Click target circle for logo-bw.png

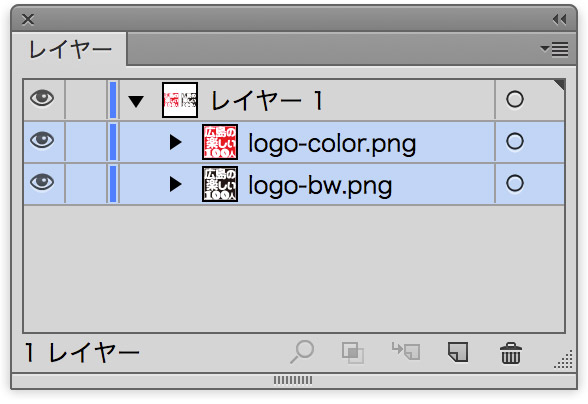514,183
